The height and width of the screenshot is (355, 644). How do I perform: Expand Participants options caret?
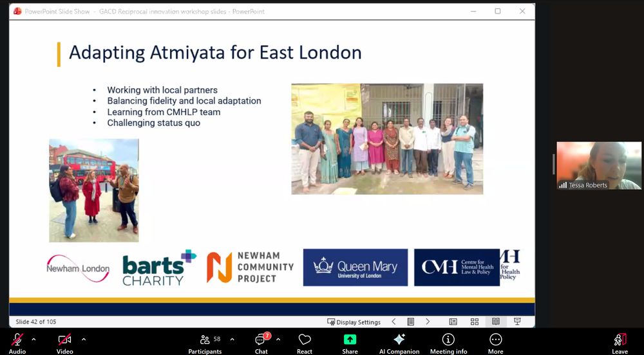pos(232,340)
